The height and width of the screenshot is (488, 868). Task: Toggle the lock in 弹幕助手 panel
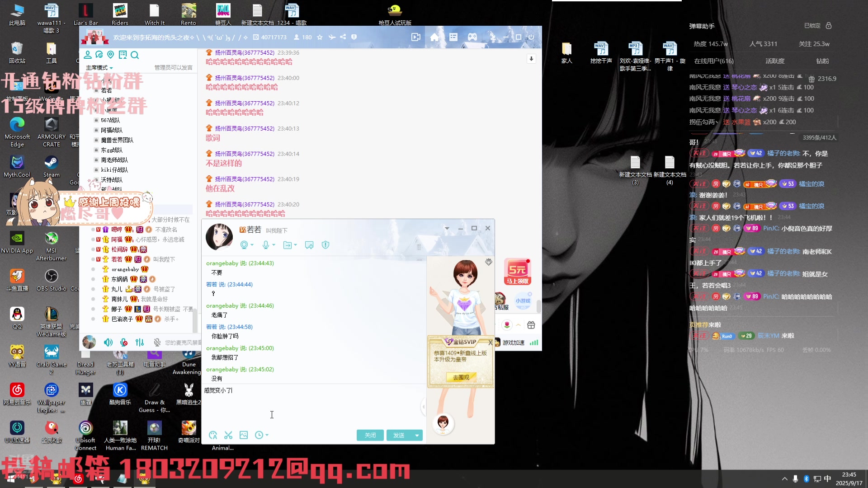(x=829, y=26)
